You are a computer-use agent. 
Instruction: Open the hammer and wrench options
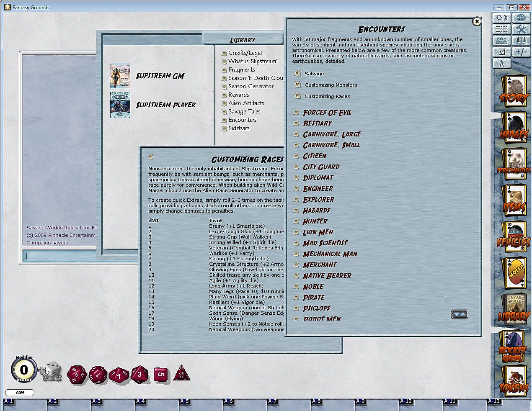pos(521,29)
